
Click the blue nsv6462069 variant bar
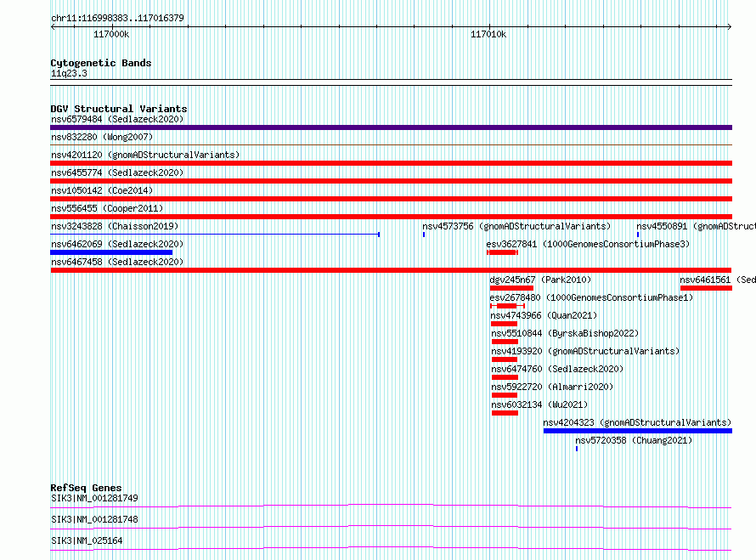111,252
